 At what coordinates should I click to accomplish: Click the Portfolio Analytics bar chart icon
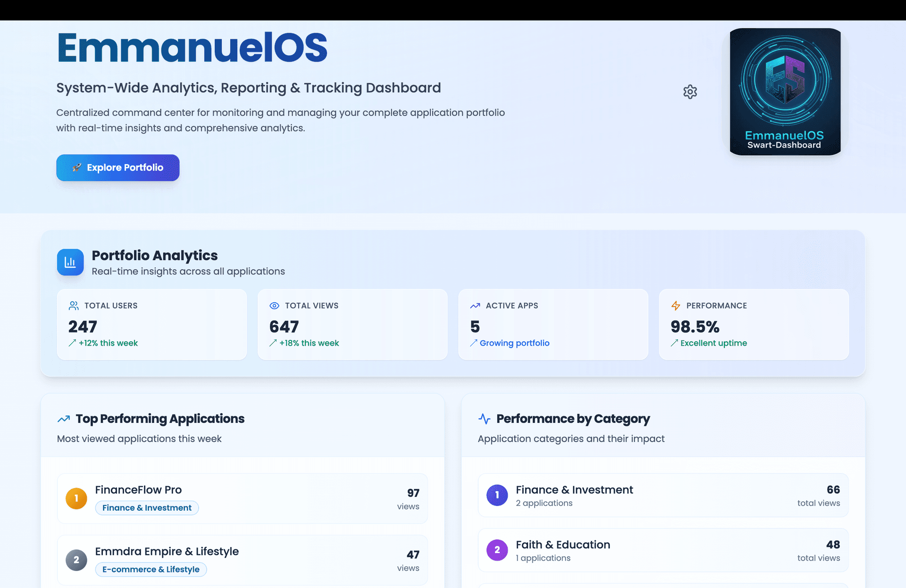point(70,262)
